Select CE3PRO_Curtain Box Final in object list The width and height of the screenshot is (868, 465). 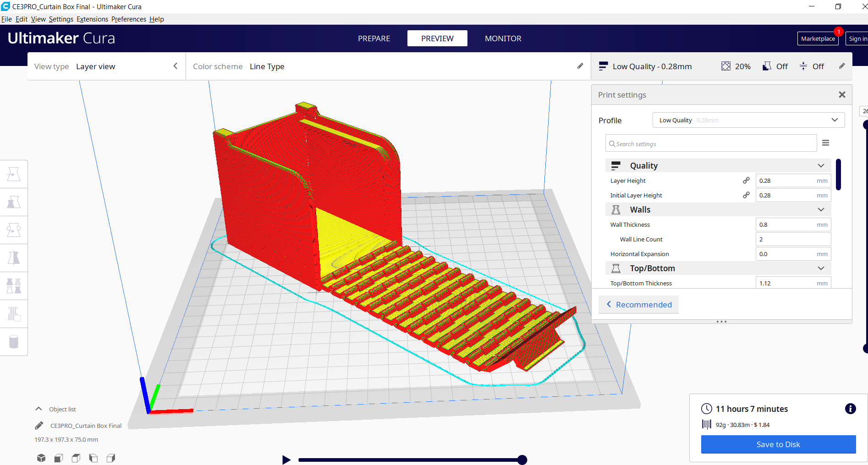click(x=86, y=426)
